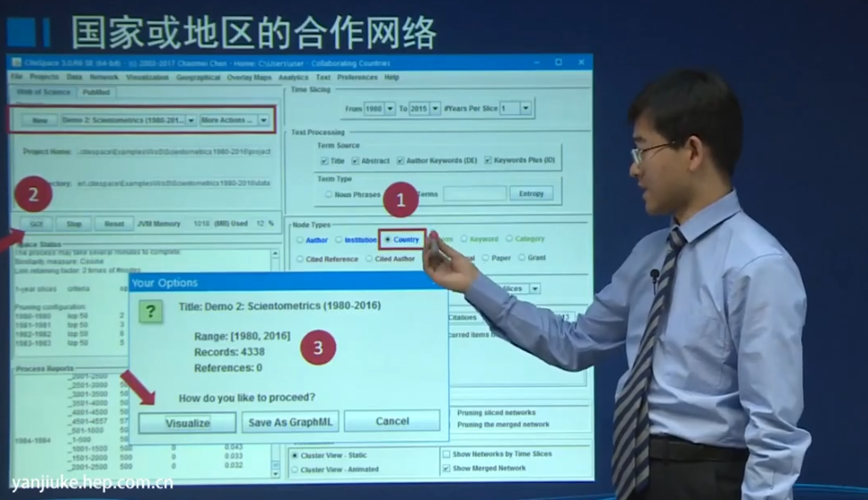Viewport: 868px width, 500px height.
Task: Toggle the Abstract term source checkbox
Action: 355,160
